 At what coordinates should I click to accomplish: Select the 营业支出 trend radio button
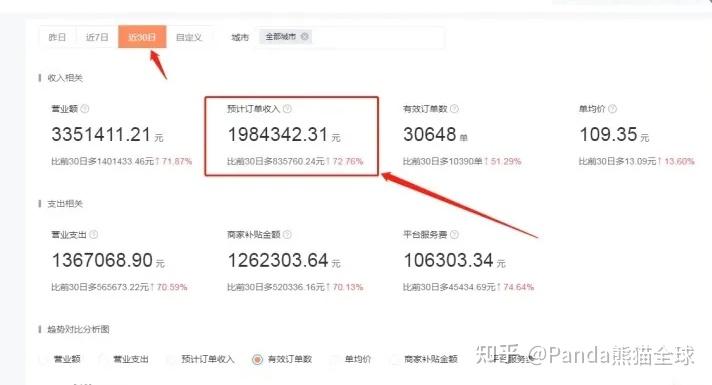tap(103, 360)
